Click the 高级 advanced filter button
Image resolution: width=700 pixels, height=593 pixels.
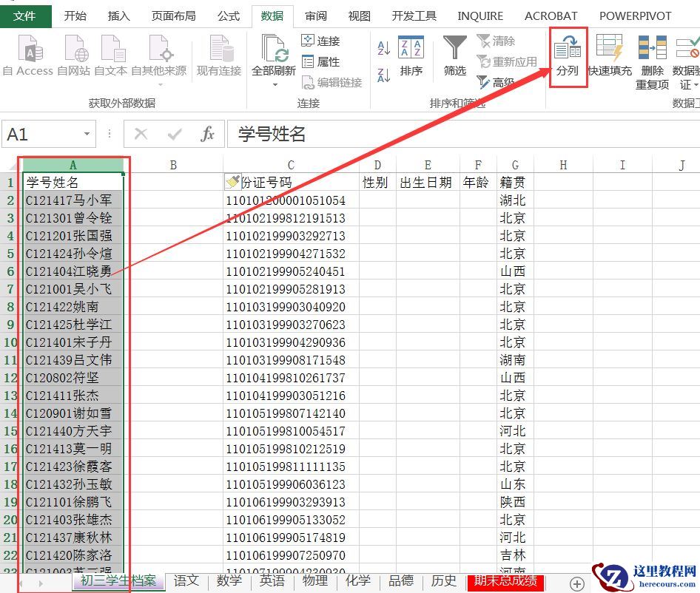click(496, 82)
